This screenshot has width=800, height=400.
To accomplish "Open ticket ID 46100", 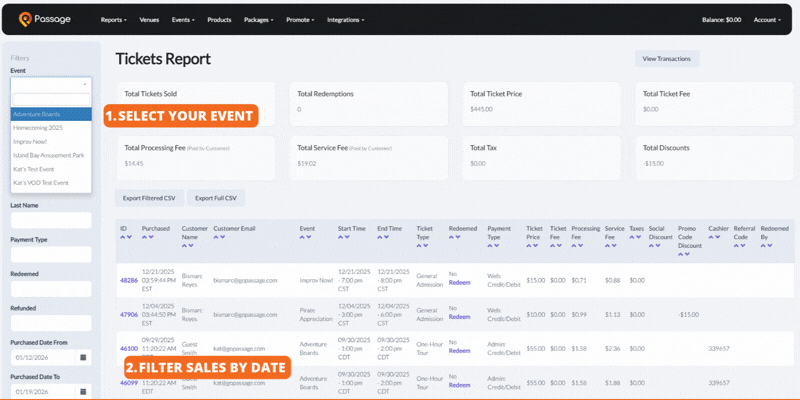I will coord(129,348).
